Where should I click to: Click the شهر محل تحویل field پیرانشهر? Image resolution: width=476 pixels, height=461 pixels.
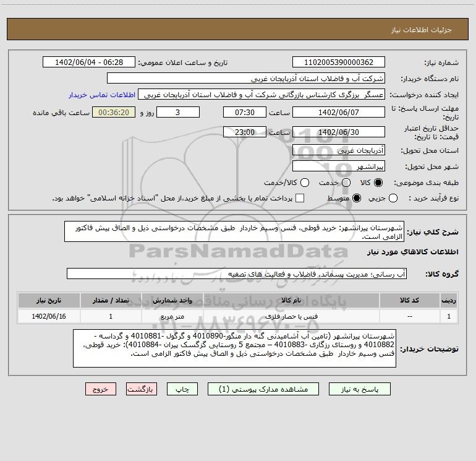click(339, 166)
